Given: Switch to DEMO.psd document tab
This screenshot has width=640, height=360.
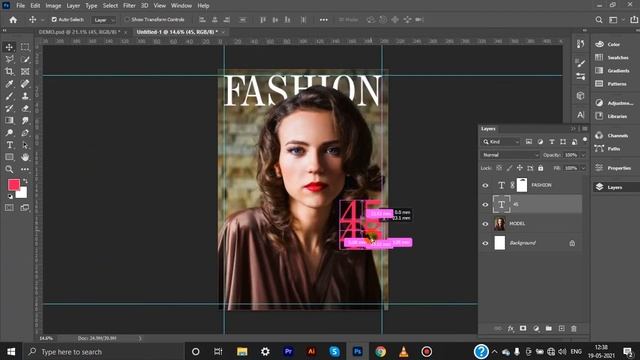Looking at the screenshot, I should [x=79, y=32].
